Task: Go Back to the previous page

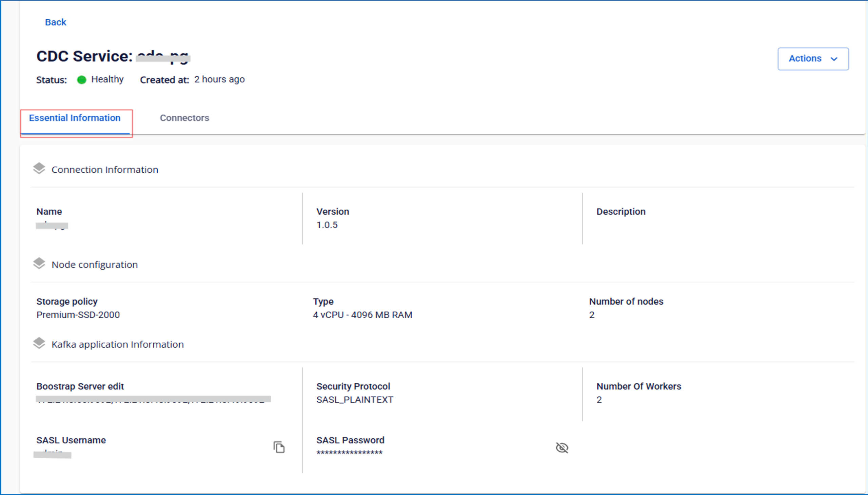Action: tap(56, 22)
